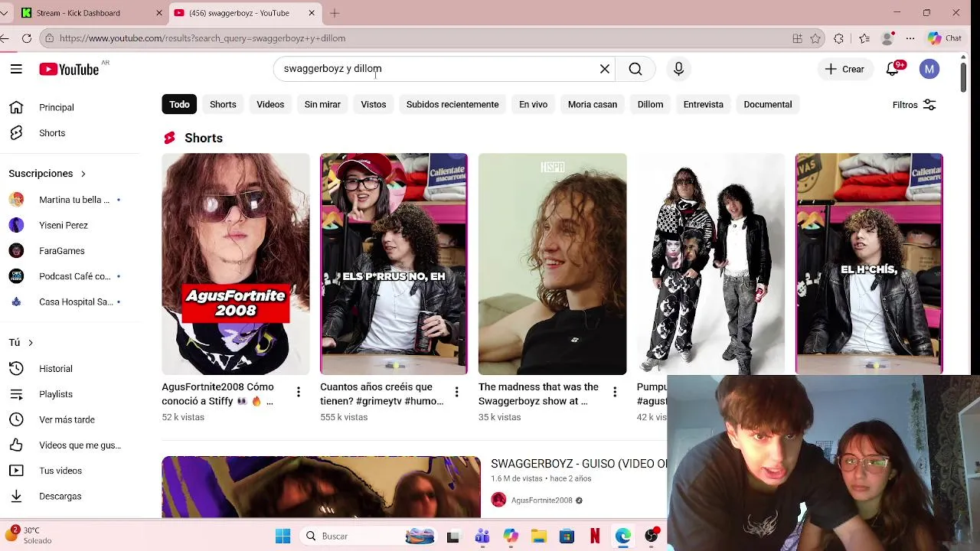980x551 pixels.
Task: Open OBS Studio from the taskbar
Action: (652, 536)
